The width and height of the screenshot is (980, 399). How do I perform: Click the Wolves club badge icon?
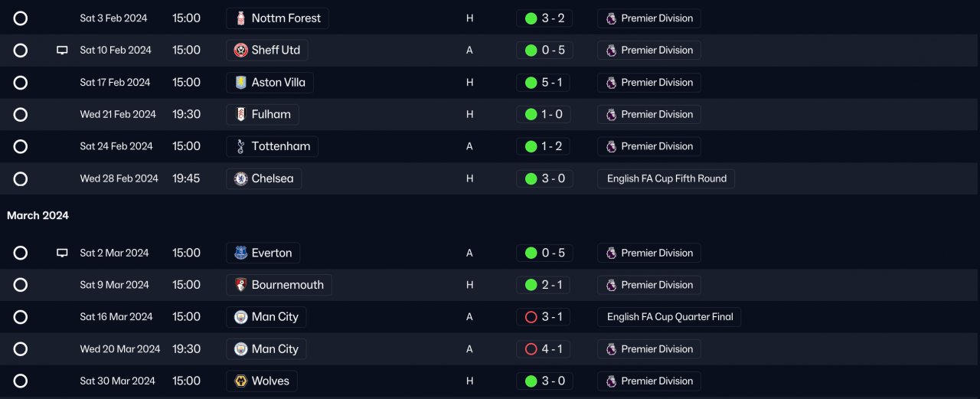[x=241, y=381]
